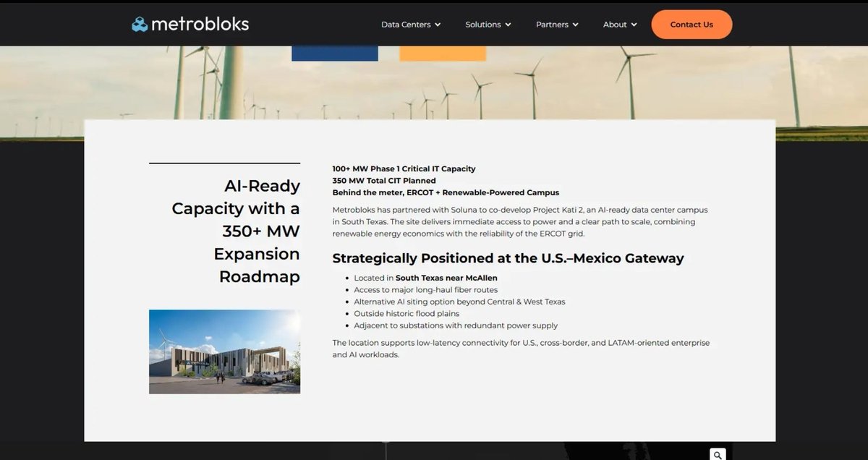868x460 pixels.
Task: Click the blue button in hero banner
Action: [335, 54]
